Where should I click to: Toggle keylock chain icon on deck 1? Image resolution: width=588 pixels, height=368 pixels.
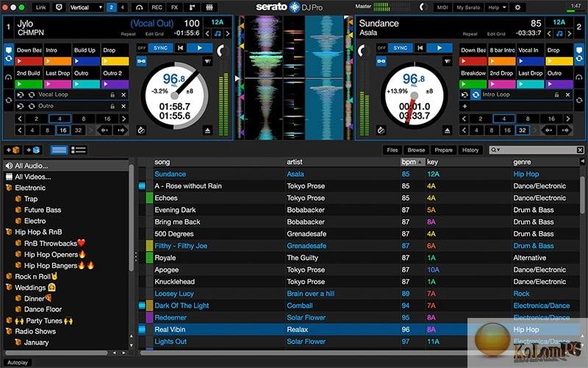[141, 61]
